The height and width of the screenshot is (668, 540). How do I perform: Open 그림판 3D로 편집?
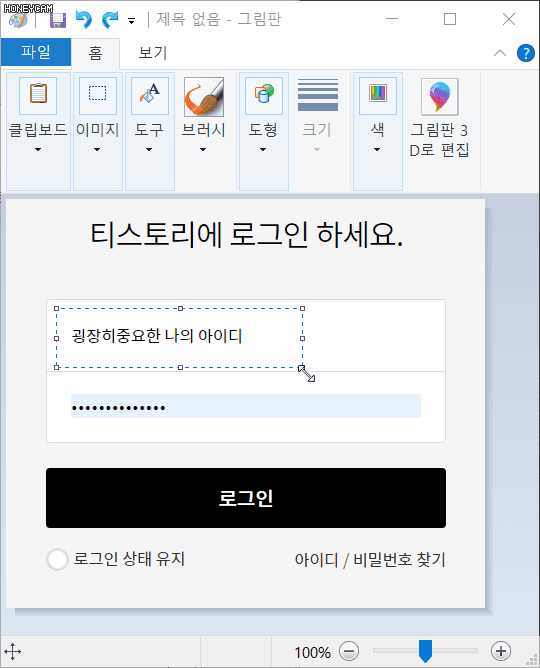tap(439, 118)
